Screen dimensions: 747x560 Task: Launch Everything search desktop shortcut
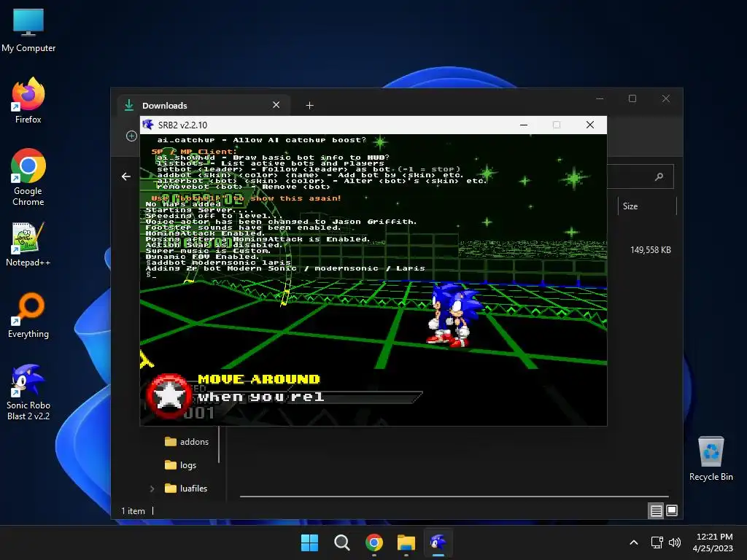[28, 315]
